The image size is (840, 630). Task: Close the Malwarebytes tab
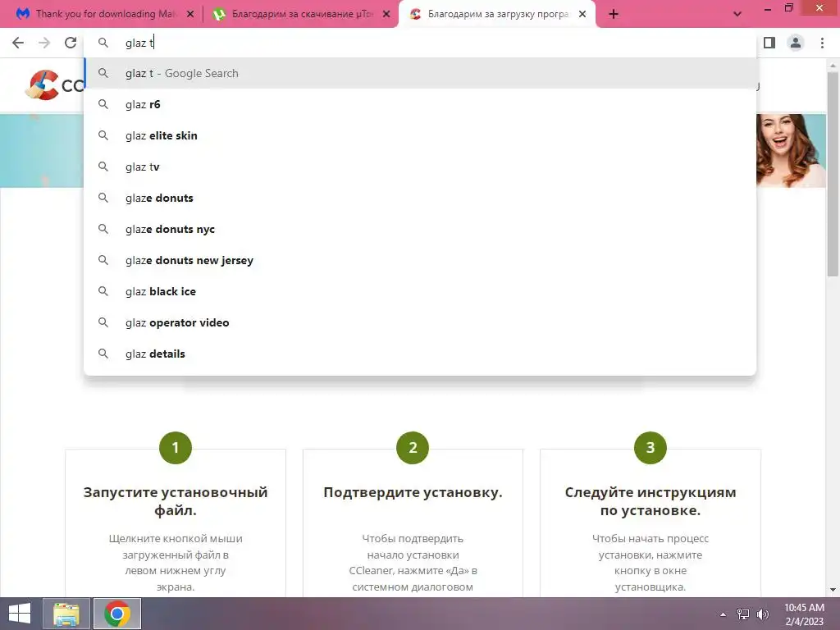[190, 15]
